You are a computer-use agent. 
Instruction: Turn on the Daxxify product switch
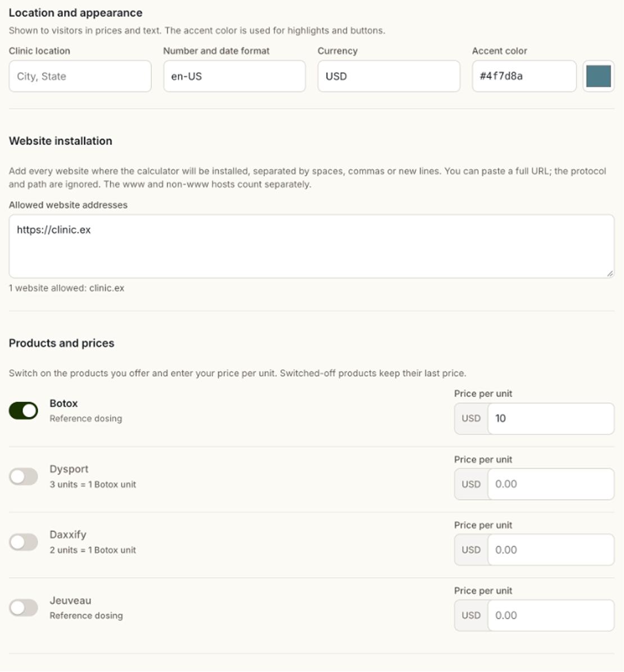coord(23,542)
